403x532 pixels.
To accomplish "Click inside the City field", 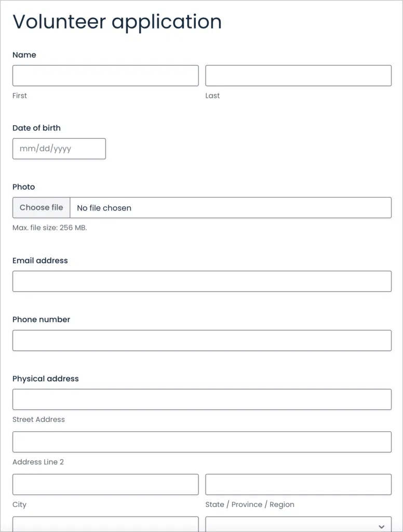I will click(x=104, y=484).
